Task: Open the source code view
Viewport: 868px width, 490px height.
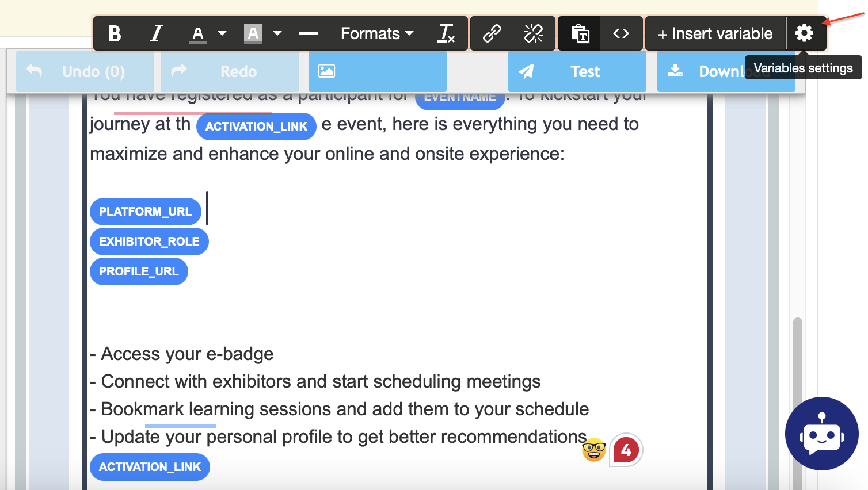Action: 621,34
